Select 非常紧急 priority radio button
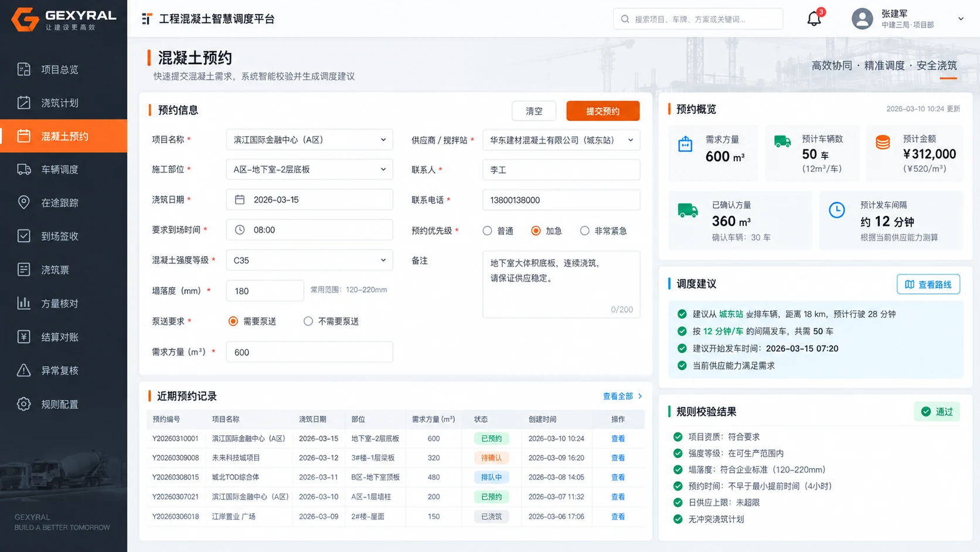Viewport: 980px width, 552px height. [x=584, y=231]
